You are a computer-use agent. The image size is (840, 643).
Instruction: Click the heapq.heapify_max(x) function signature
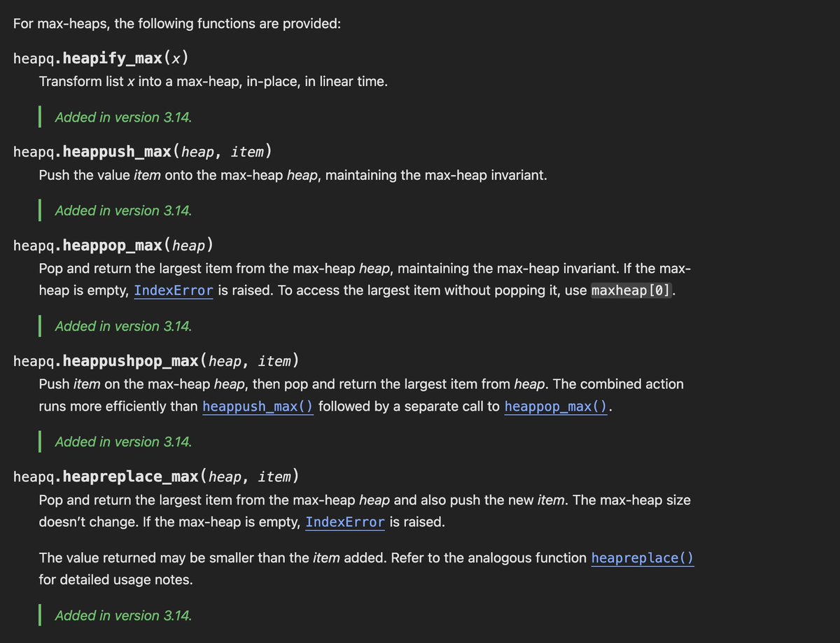pyautogui.click(x=101, y=57)
